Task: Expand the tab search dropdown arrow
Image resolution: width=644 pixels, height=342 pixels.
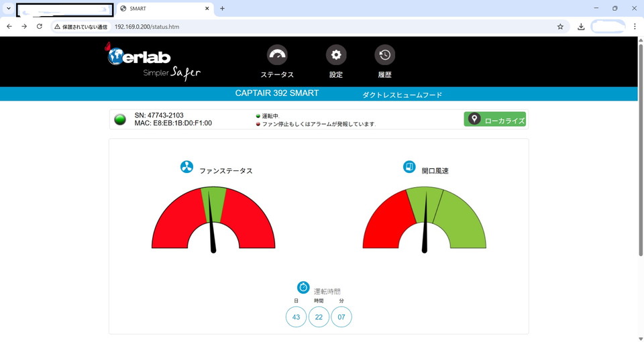Action: point(7,9)
